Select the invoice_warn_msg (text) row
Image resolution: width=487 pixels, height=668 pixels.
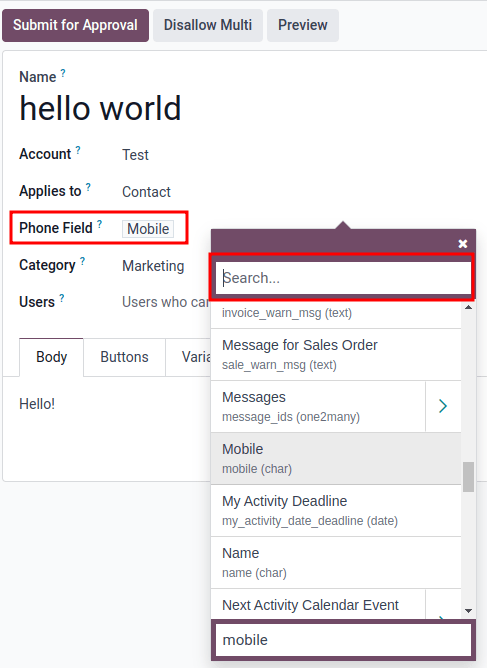(x=336, y=314)
